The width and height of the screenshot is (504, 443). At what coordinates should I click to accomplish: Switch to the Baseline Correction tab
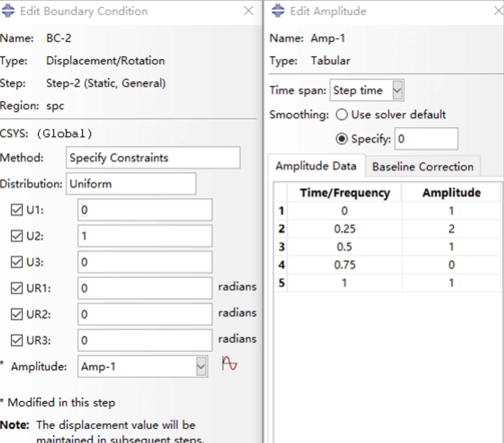coord(423,167)
